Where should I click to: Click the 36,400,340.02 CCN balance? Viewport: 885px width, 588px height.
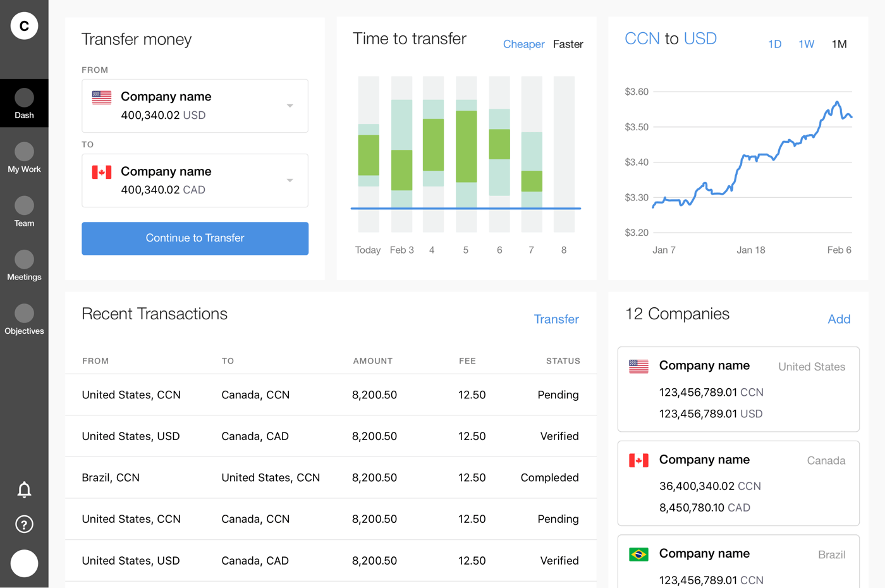[710, 486]
